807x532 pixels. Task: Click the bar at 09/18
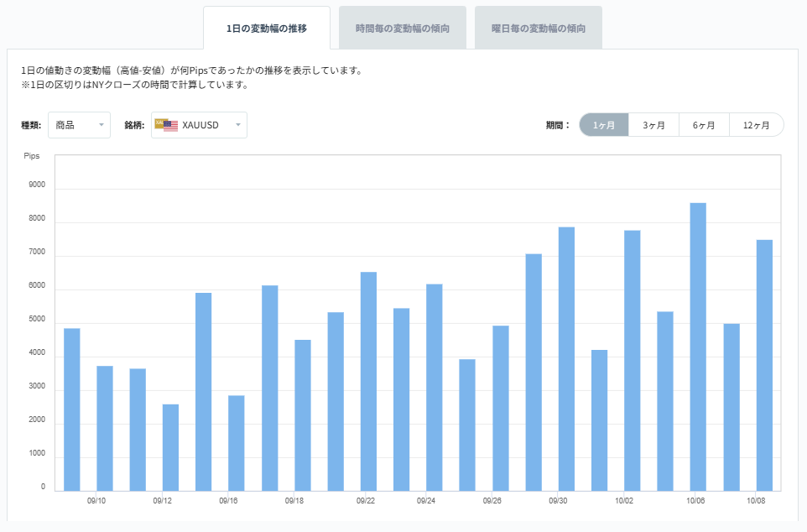coord(303,415)
